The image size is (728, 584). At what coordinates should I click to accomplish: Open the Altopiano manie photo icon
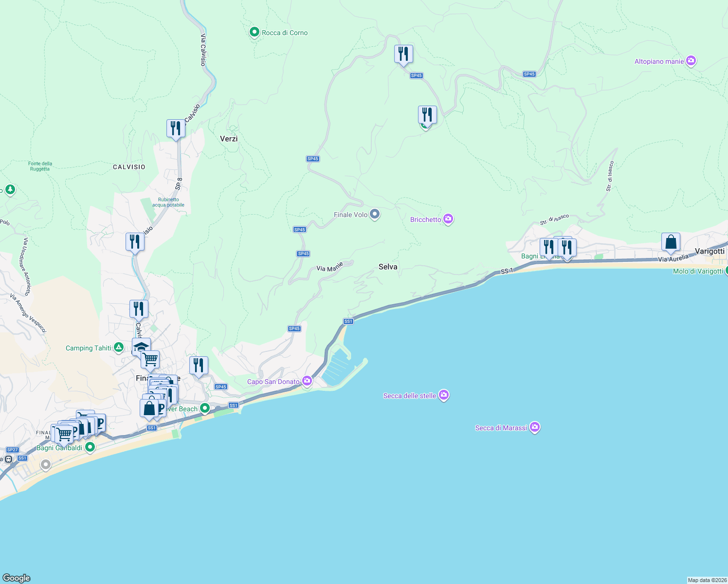(691, 60)
